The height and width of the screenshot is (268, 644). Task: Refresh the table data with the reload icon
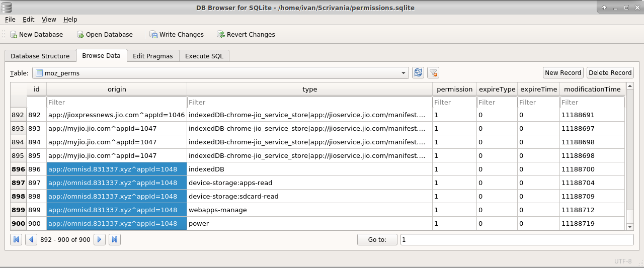[418, 73]
